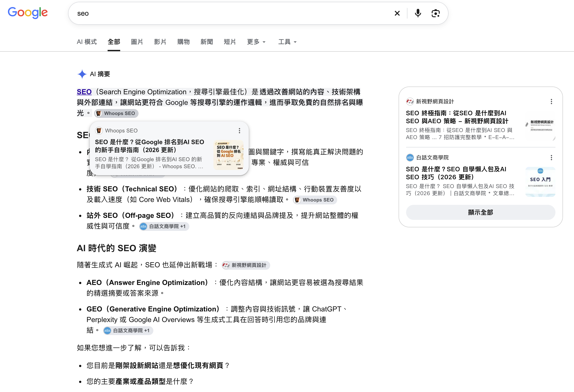Click heading AI 時代的 SEO 演變
The width and height of the screenshot is (574, 392).
[117, 248]
